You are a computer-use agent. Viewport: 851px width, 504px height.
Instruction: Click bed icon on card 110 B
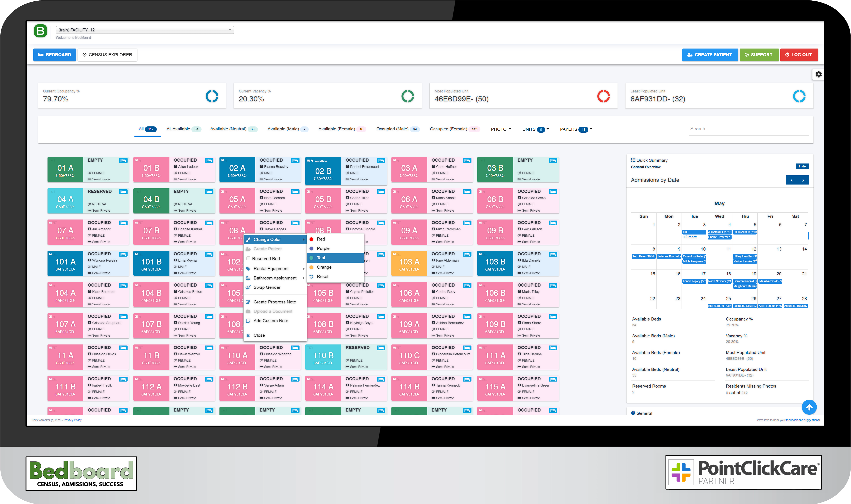point(381,348)
